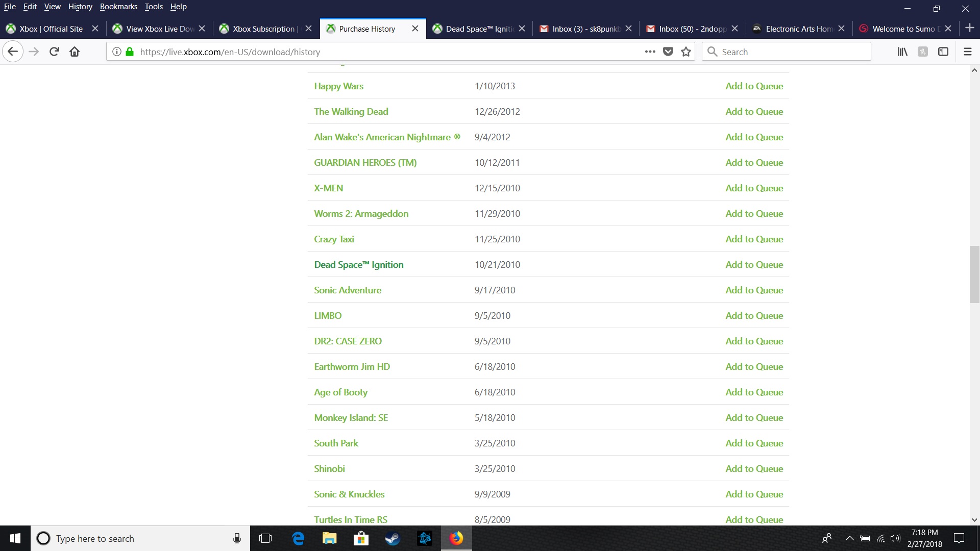
Task: Open the Edit menu
Action: click(30, 7)
